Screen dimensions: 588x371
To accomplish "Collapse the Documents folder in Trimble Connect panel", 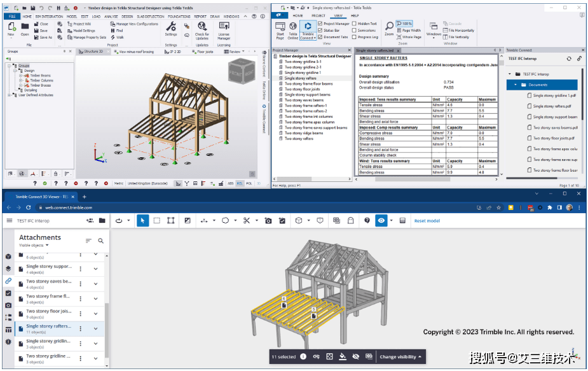I will pos(516,85).
